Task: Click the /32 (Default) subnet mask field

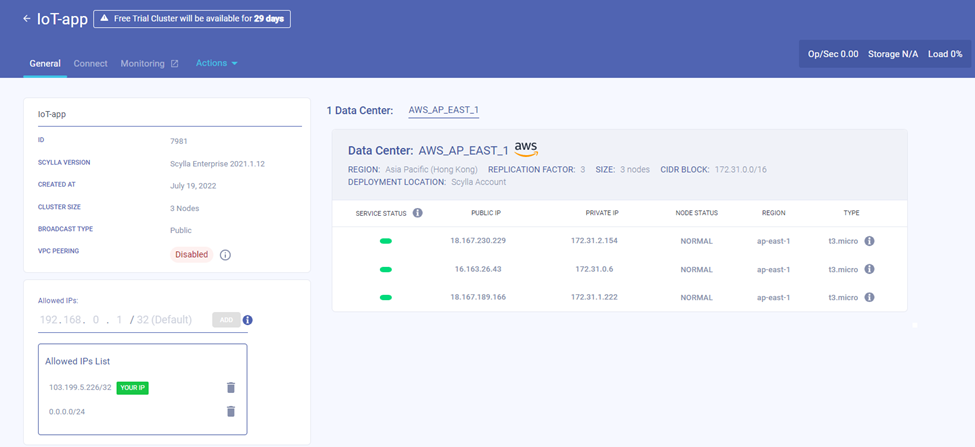Action: coord(164,320)
